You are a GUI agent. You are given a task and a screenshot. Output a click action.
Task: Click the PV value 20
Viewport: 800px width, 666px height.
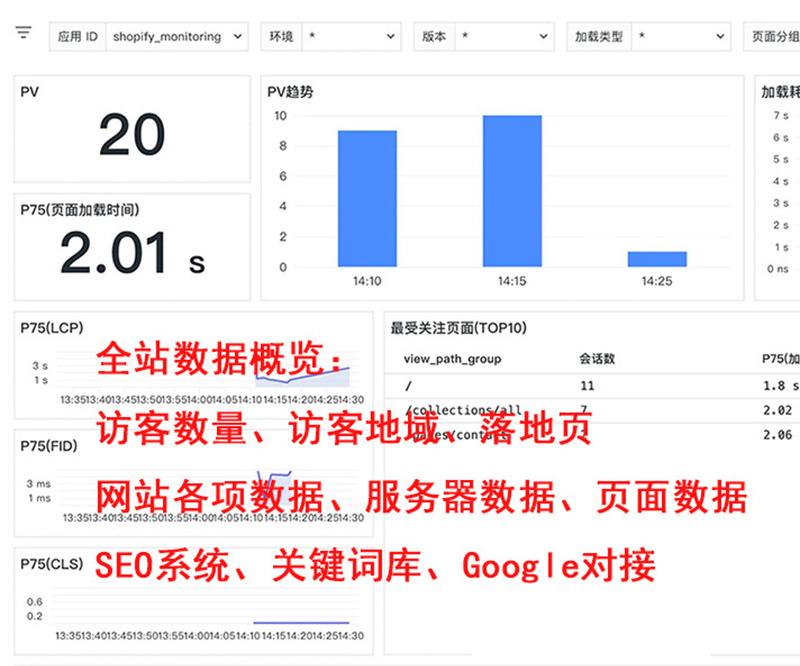[132, 135]
